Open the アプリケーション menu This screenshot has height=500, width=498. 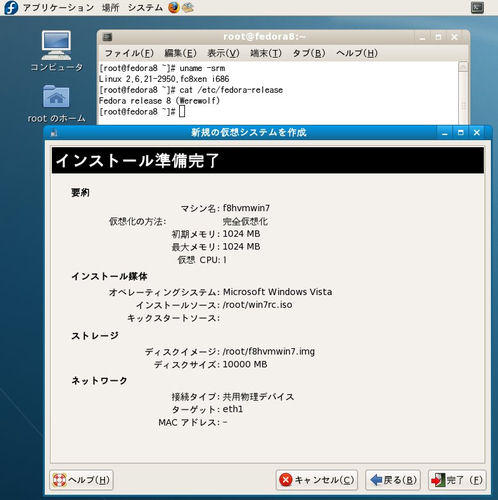[x=58, y=7]
